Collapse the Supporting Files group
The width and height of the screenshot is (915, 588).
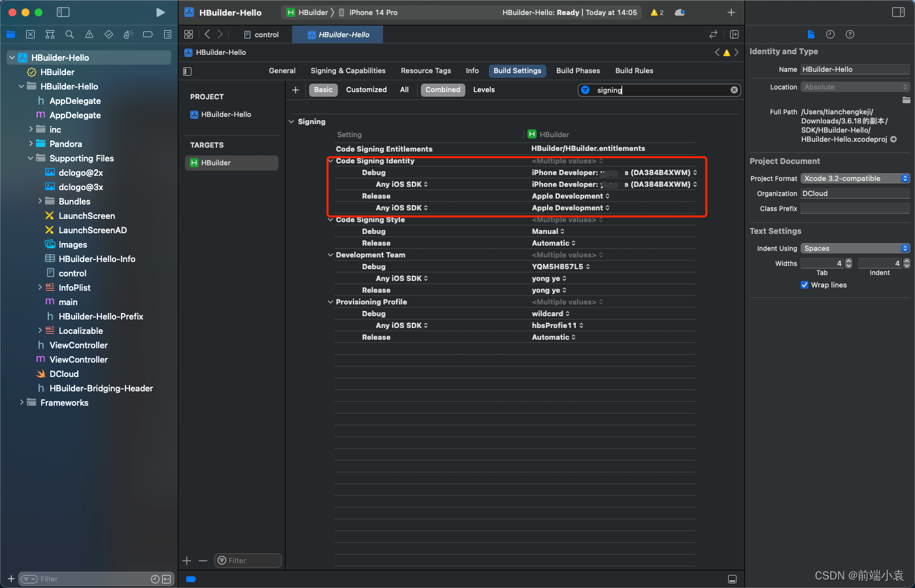(31, 158)
